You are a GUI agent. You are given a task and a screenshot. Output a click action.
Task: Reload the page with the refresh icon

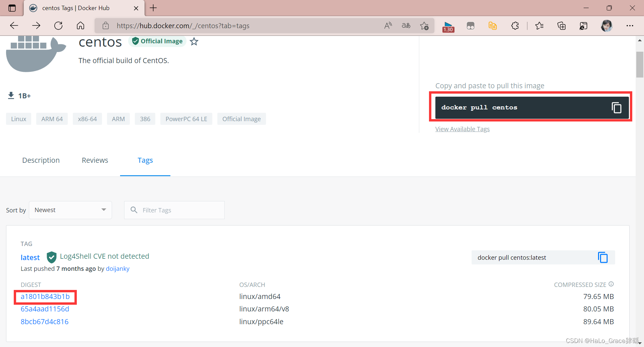pos(58,26)
